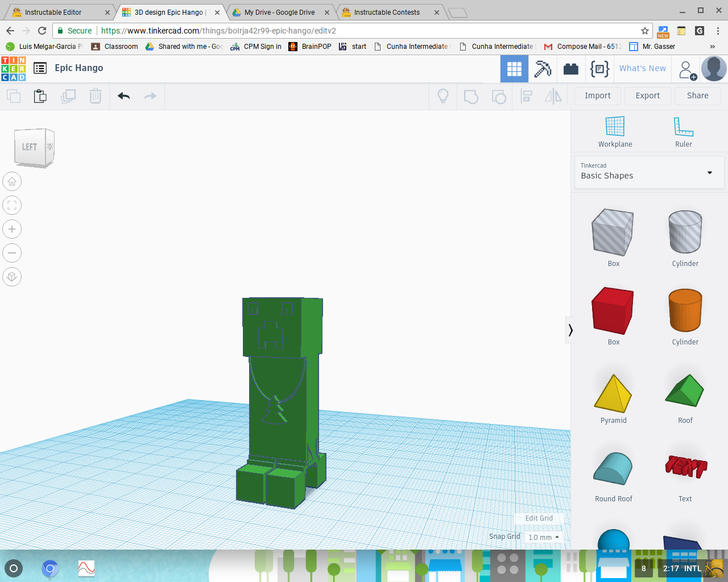
Task: Open the Mirror flip tool
Action: (553, 96)
